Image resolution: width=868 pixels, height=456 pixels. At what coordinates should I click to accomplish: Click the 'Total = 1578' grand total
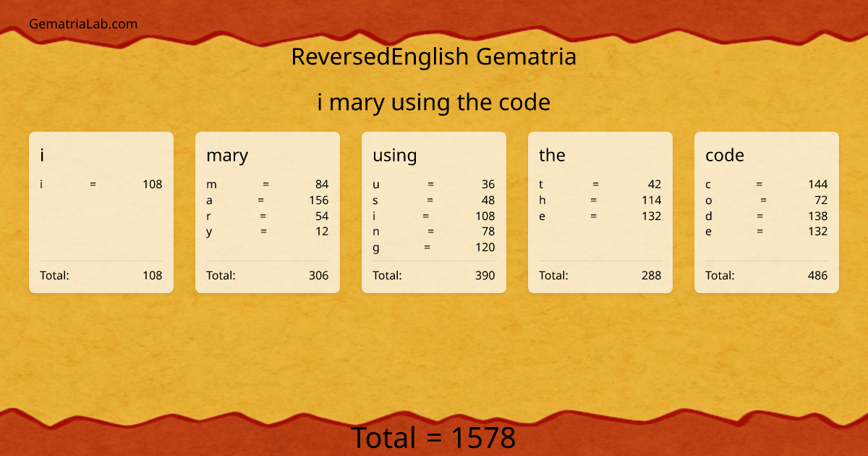click(434, 438)
